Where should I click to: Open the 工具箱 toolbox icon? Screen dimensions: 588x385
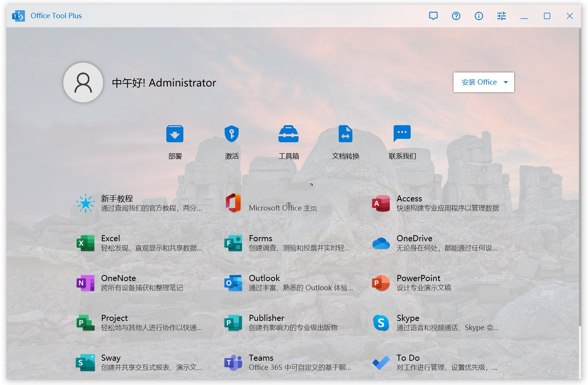(x=288, y=134)
